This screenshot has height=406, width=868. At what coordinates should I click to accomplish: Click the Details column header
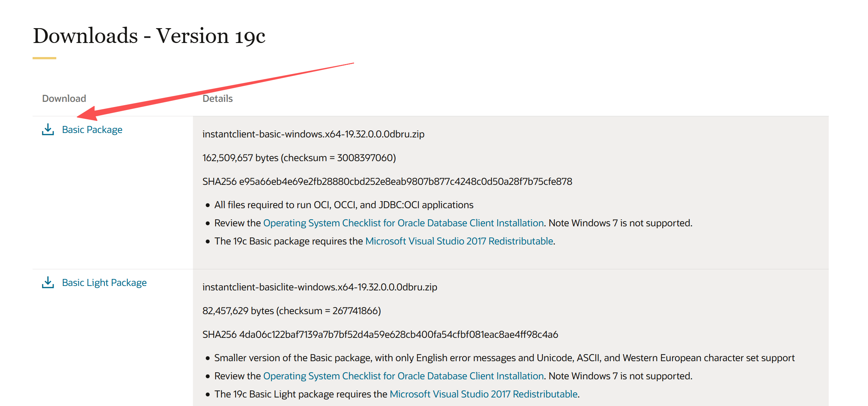coord(218,99)
